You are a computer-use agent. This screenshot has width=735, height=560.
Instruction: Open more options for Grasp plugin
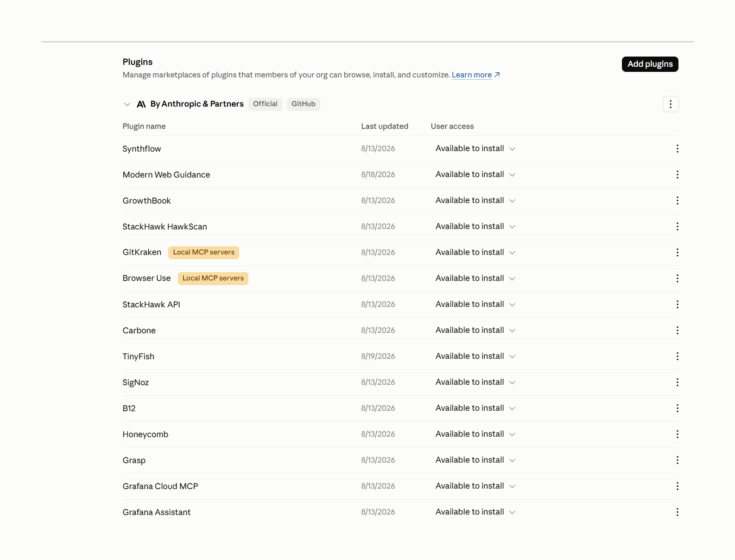pyautogui.click(x=677, y=460)
